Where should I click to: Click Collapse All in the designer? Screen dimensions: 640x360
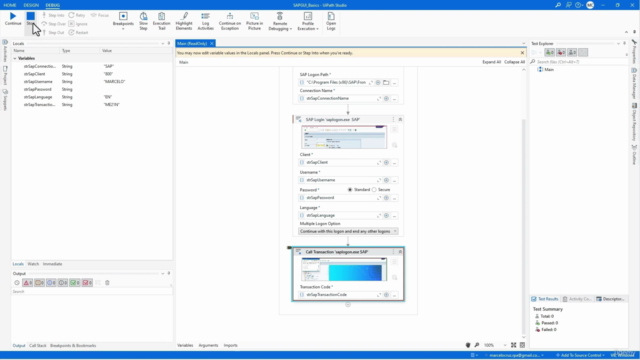coord(514,62)
